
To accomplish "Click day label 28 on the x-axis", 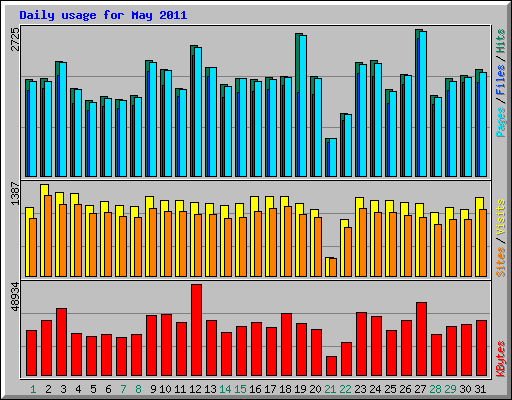I will [435, 389].
